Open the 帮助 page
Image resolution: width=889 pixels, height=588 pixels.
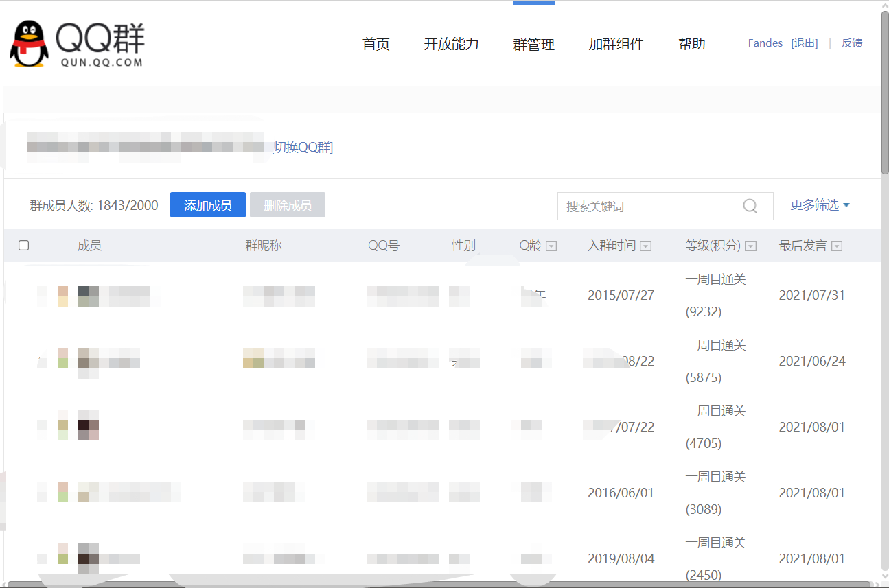[x=691, y=44]
